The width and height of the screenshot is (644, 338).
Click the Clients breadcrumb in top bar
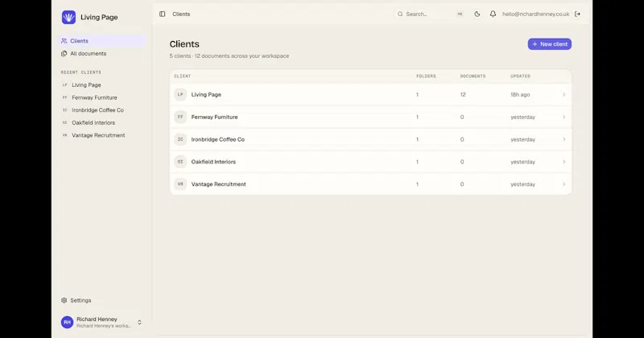tap(181, 14)
